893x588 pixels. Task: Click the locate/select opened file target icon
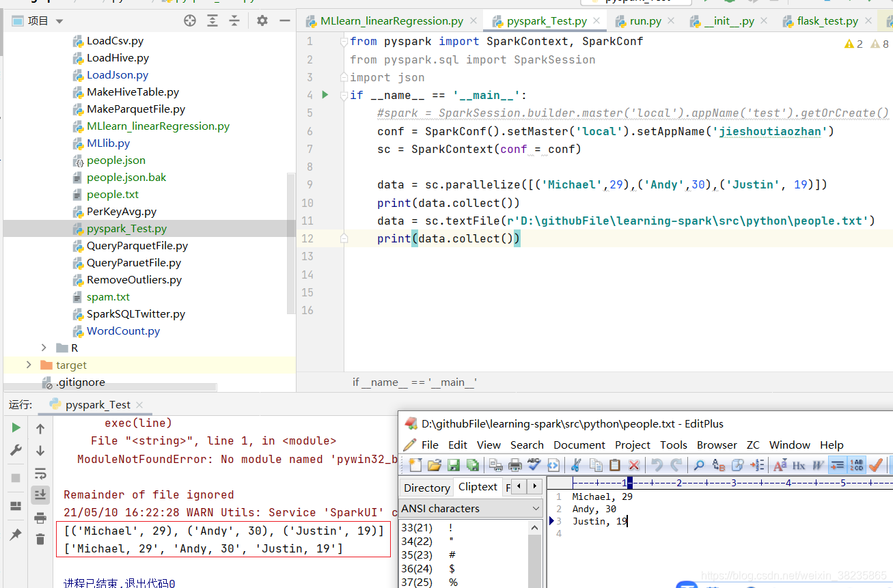pyautogui.click(x=190, y=21)
